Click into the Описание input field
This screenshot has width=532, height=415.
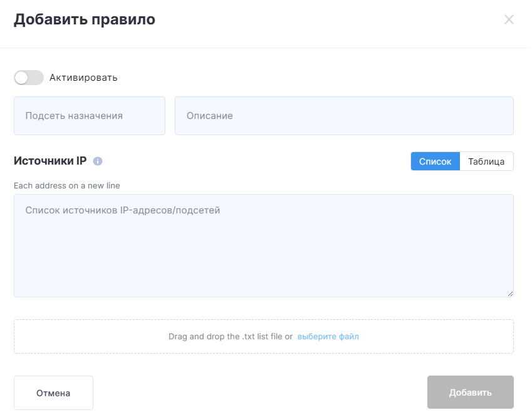[344, 116]
